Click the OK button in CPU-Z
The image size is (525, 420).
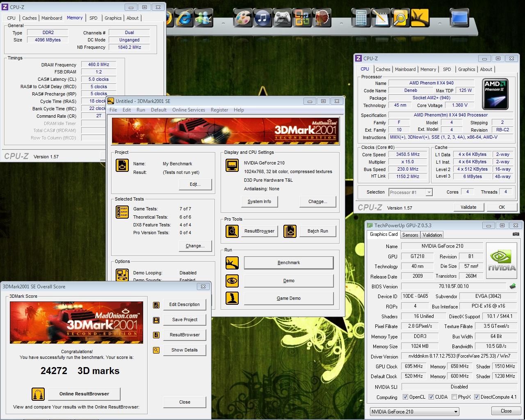[502, 207]
